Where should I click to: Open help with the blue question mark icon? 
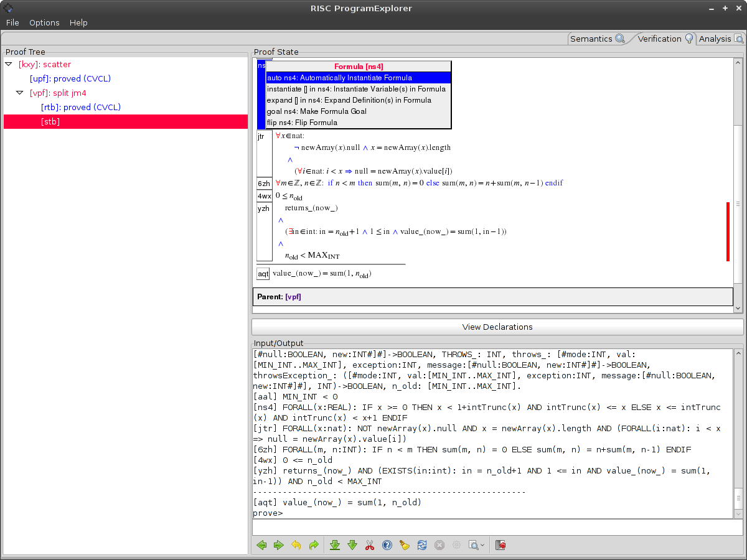pos(387,545)
